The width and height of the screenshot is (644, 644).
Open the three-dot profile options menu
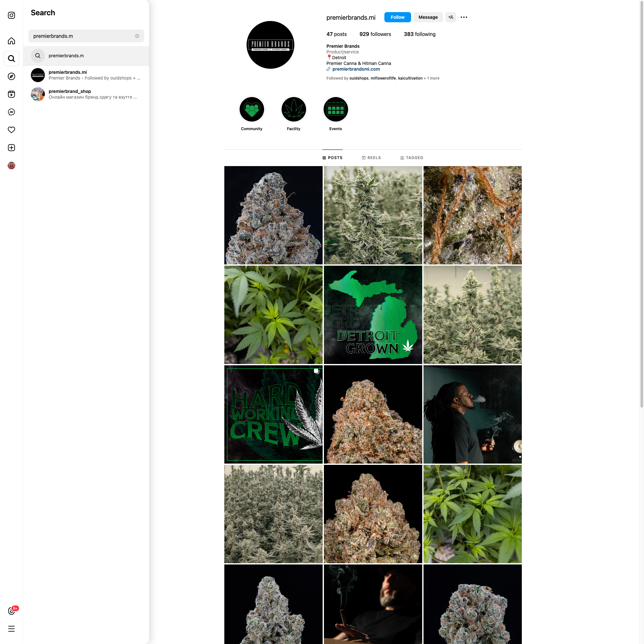pyautogui.click(x=464, y=17)
